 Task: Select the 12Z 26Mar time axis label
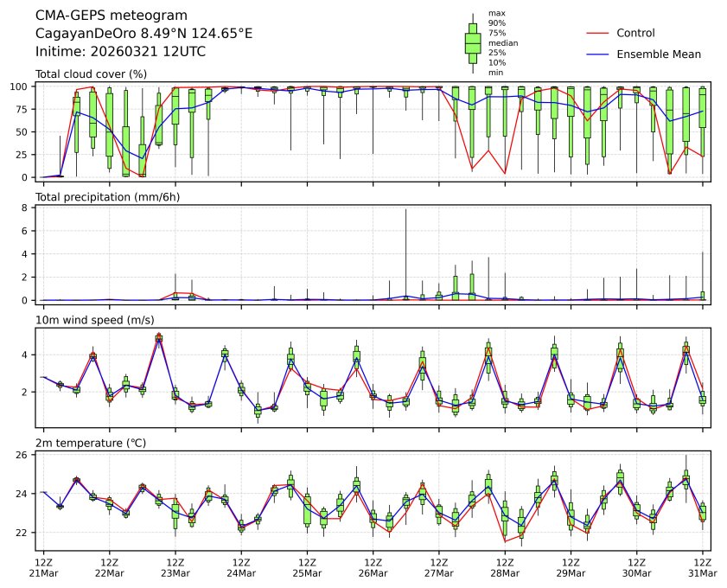[x=373, y=567]
